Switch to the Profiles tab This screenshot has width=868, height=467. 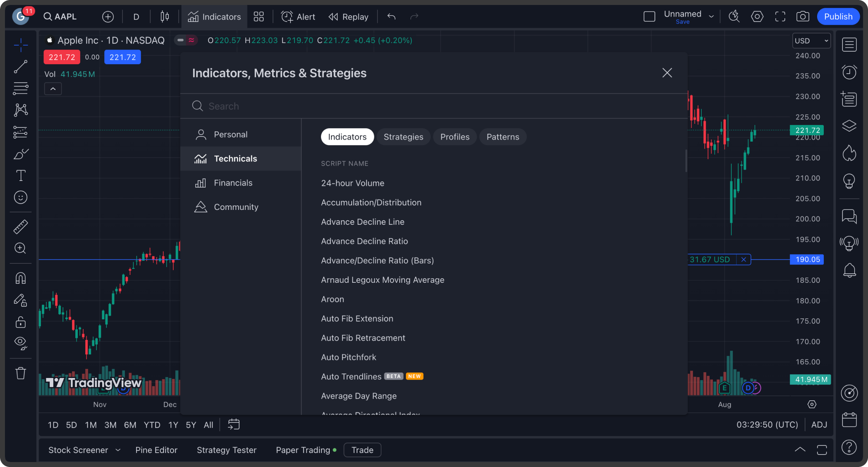455,137
